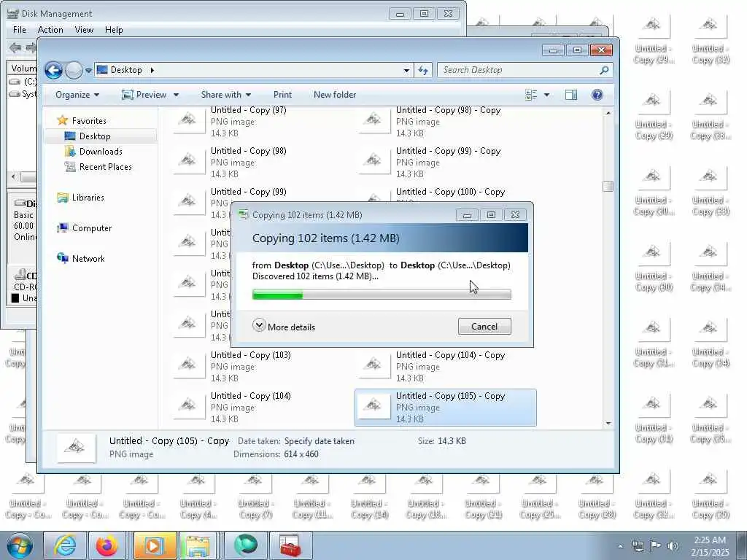Image resolution: width=747 pixels, height=560 pixels.
Task: Select file Untitled - Copy (98)
Action: (x=260, y=163)
